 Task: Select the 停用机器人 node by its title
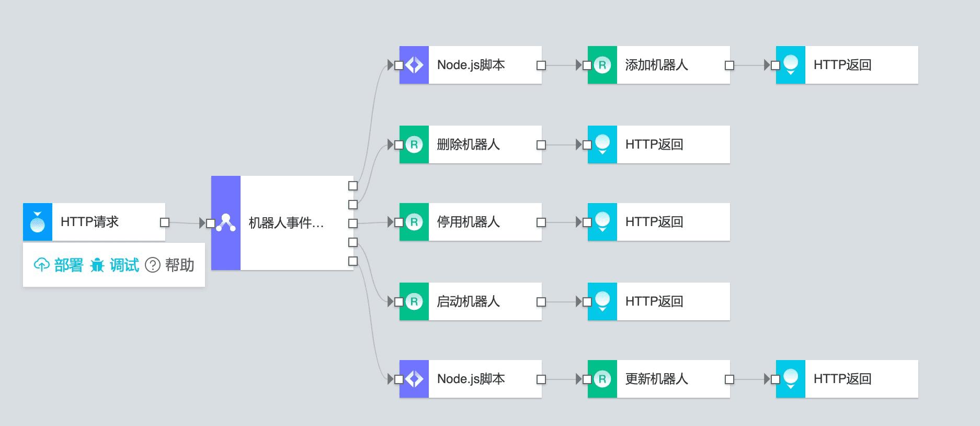click(468, 221)
